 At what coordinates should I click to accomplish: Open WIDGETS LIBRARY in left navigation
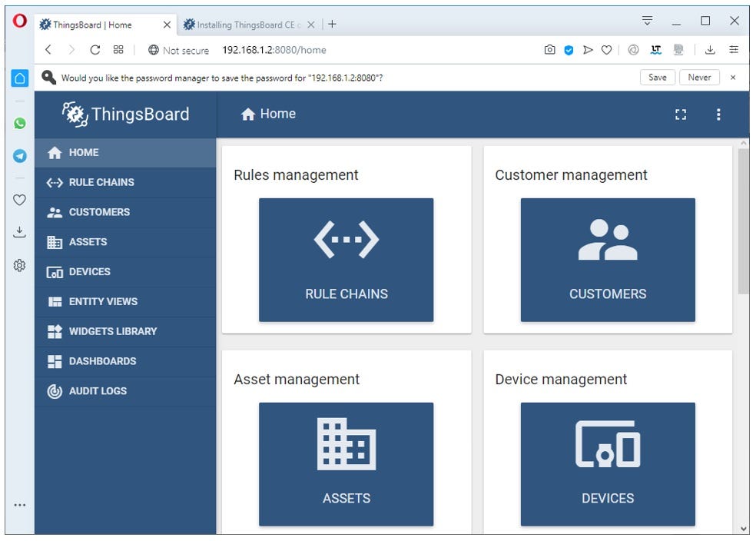(125, 332)
